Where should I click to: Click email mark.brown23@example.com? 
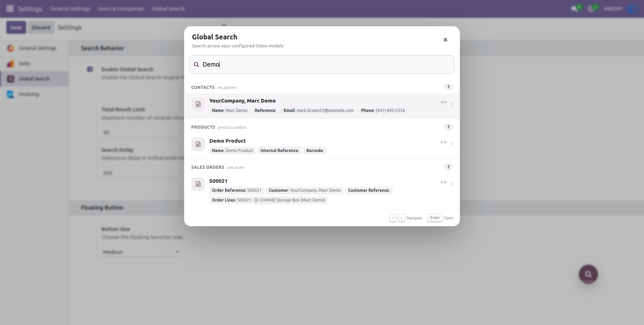(x=325, y=111)
